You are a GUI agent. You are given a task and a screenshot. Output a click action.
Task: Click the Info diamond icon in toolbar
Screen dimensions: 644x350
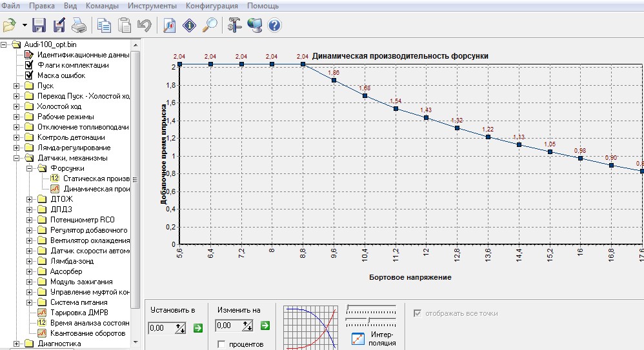point(189,26)
